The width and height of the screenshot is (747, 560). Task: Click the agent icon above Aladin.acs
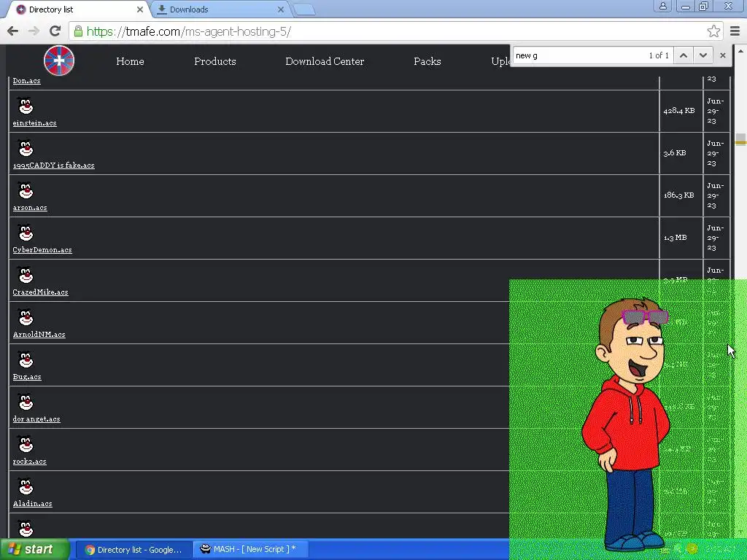click(x=26, y=486)
